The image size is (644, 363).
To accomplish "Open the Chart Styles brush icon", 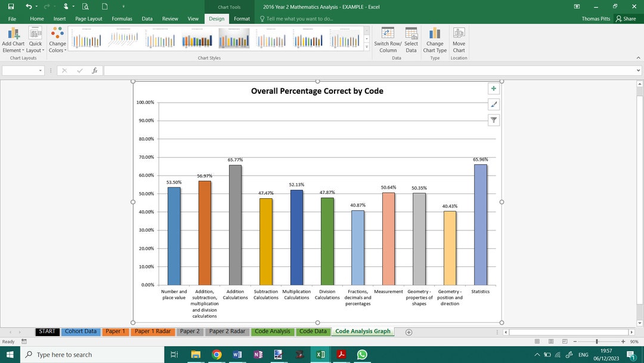I will pos(493,104).
